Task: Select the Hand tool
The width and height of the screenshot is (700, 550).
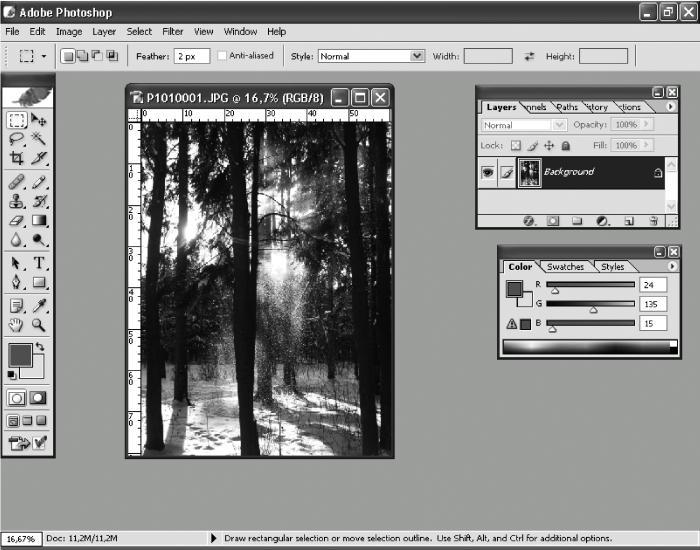Action: pos(17,325)
